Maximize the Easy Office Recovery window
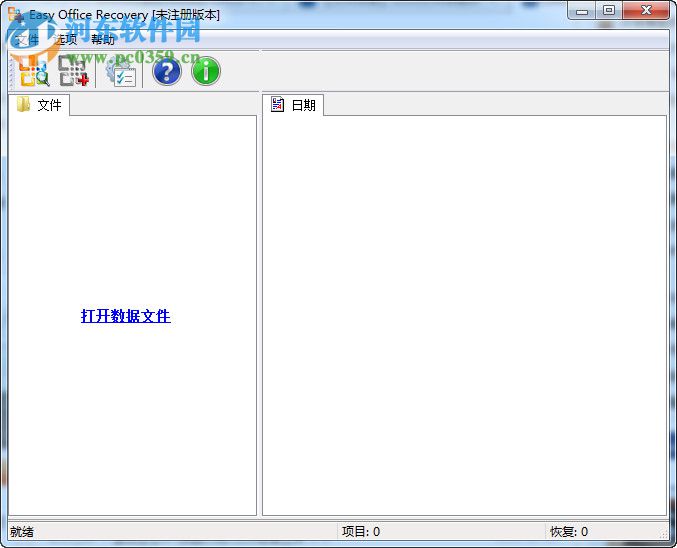Screen dimensions: 677x548 (609, 11)
